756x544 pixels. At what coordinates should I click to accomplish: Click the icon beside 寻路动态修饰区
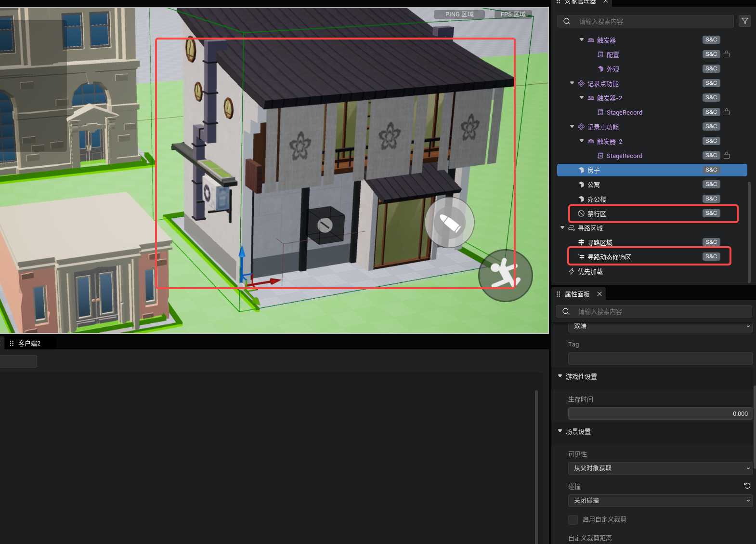[581, 257]
